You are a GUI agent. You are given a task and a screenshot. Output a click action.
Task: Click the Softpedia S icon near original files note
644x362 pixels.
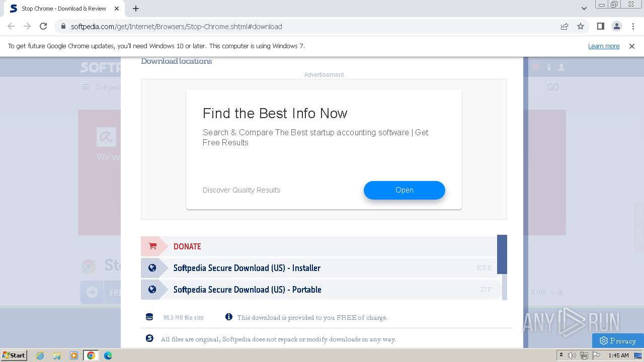[149, 338]
